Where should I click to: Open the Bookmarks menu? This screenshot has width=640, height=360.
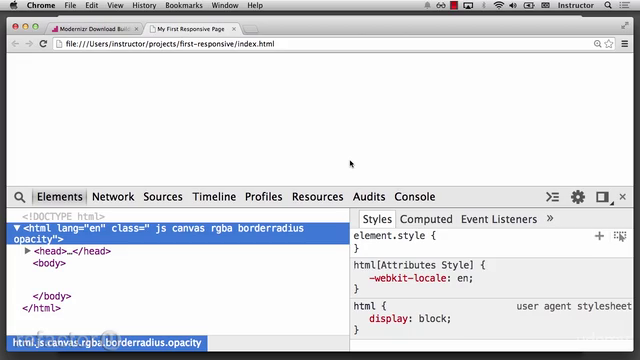(184, 5)
